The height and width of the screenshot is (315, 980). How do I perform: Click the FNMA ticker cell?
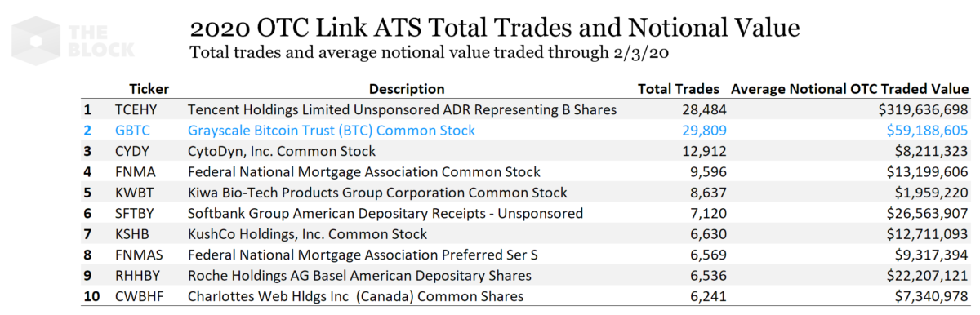(x=136, y=171)
